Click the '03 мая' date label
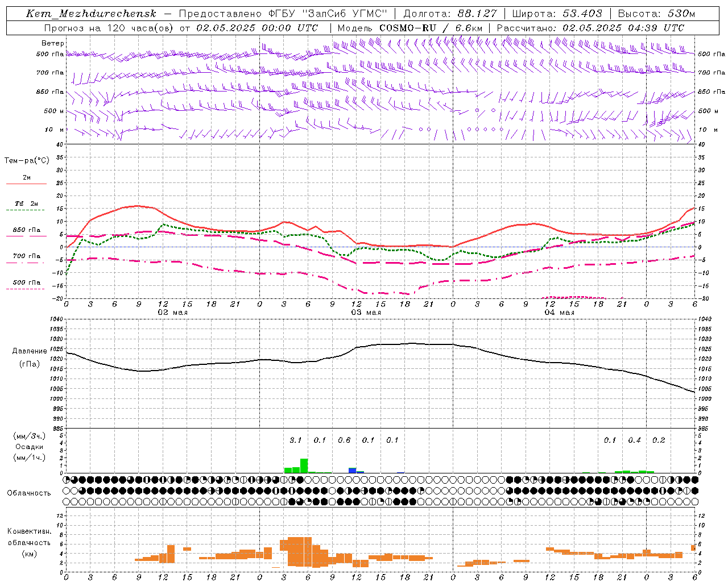Image resolution: width=728 pixels, height=582 pixels. [x=366, y=313]
